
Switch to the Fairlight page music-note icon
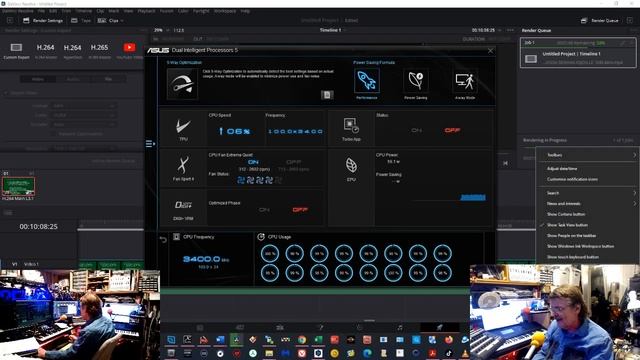point(400,327)
